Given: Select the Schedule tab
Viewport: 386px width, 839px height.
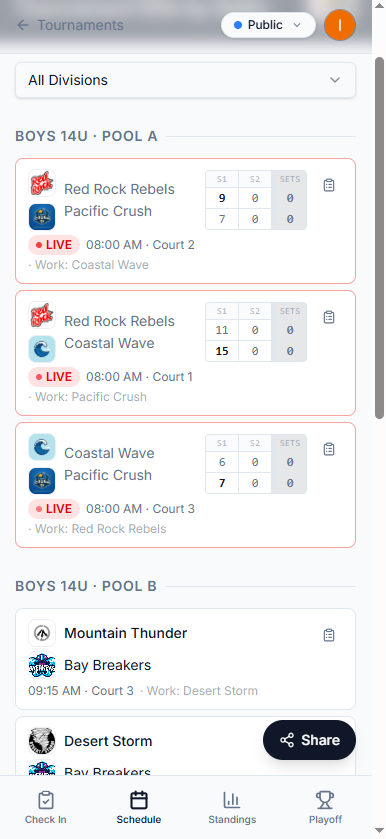Looking at the screenshot, I should (139, 807).
